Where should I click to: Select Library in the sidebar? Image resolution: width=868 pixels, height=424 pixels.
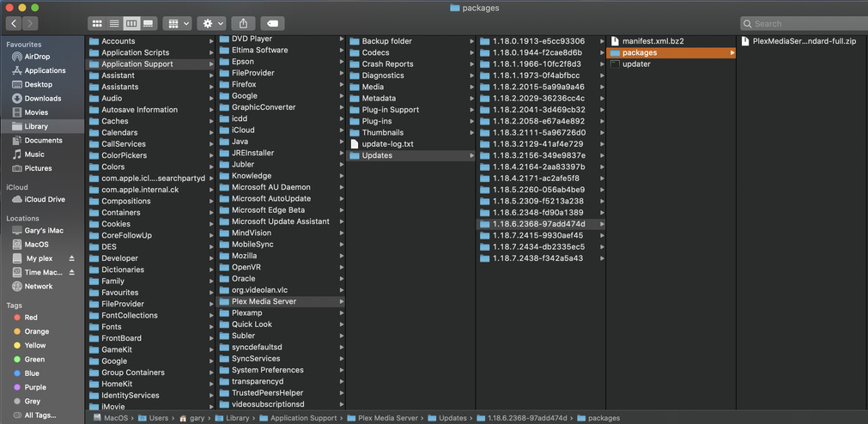click(43, 126)
